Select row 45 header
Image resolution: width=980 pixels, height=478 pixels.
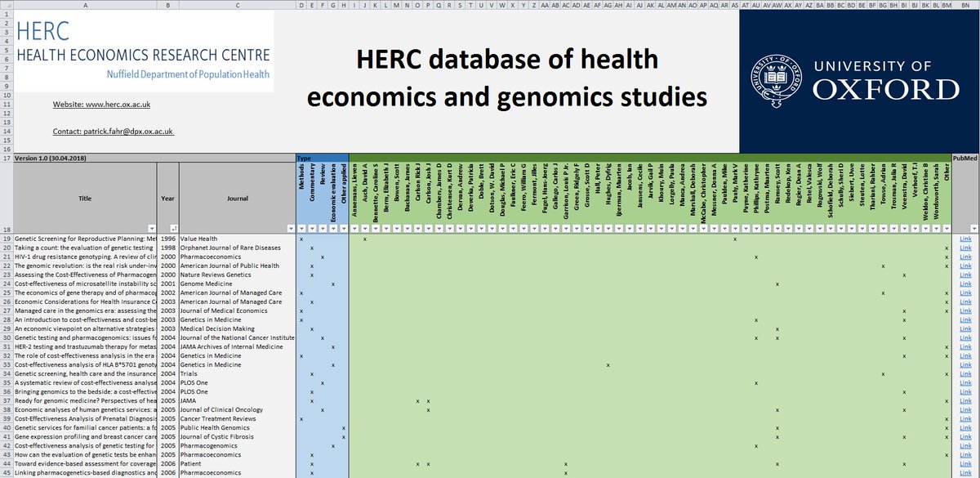pos(6,473)
